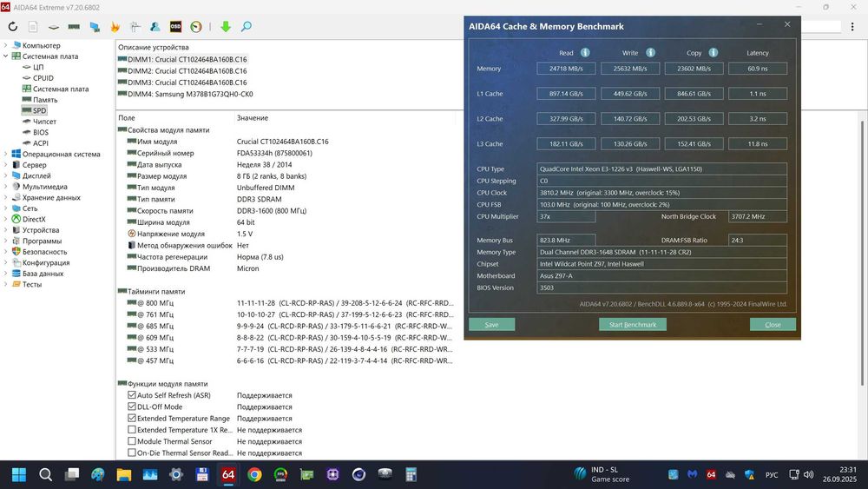The height and width of the screenshot is (489, 868).
Task: Open Task View from taskbar
Action: [x=72, y=474]
